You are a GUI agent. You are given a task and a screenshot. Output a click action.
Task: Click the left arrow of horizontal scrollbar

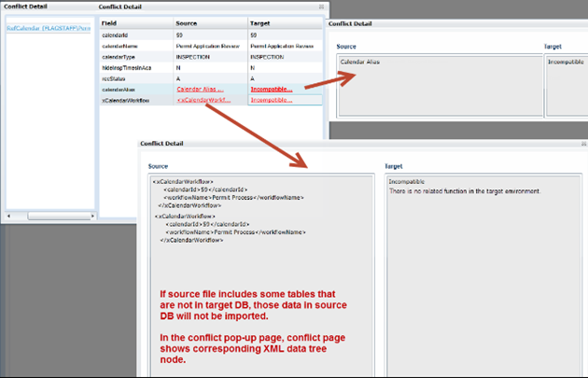pyautogui.click(x=7, y=216)
